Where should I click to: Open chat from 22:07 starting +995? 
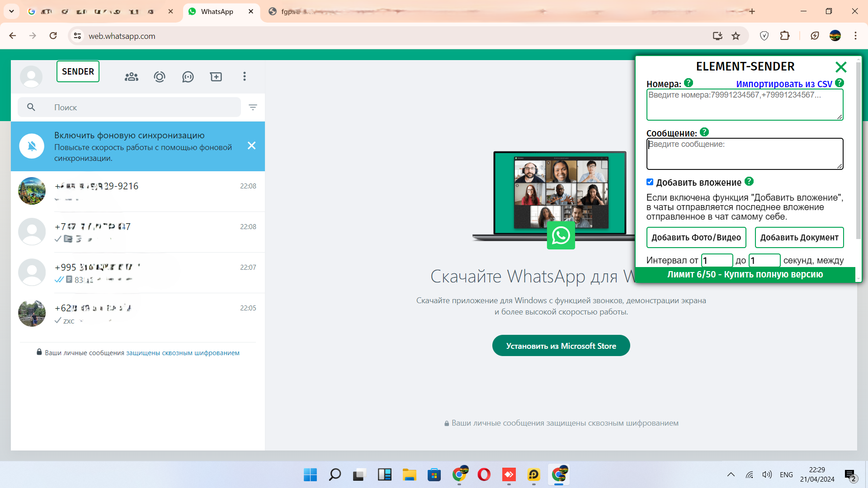pyautogui.click(x=138, y=272)
